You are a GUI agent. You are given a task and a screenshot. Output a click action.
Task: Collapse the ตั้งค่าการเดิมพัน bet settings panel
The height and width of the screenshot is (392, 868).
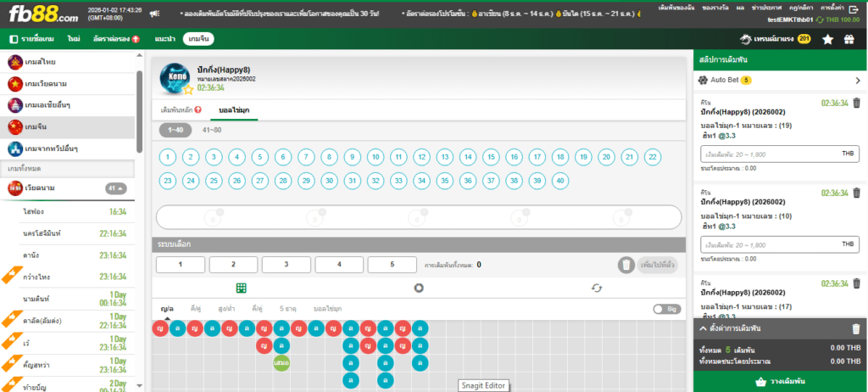point(703,328)
